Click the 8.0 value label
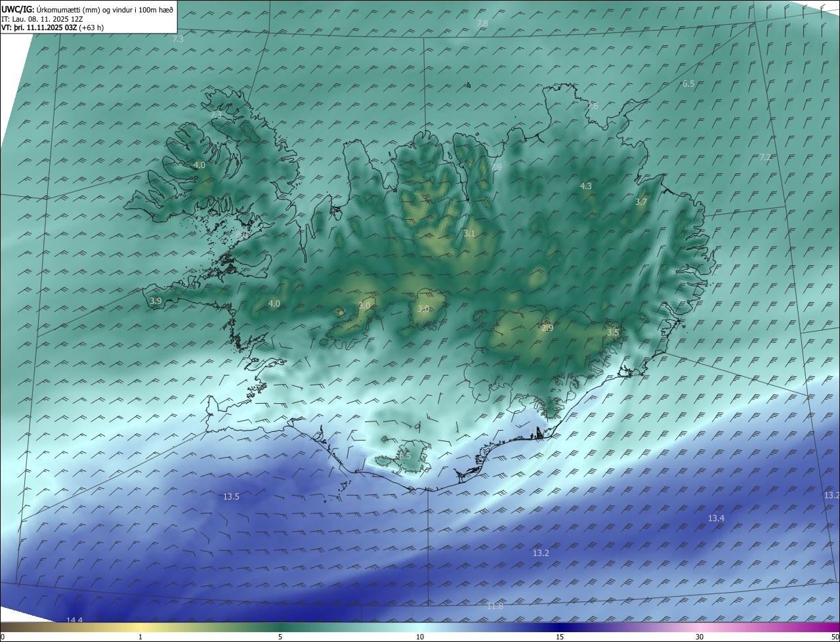The image size is (840, 642). pos(241,234)
